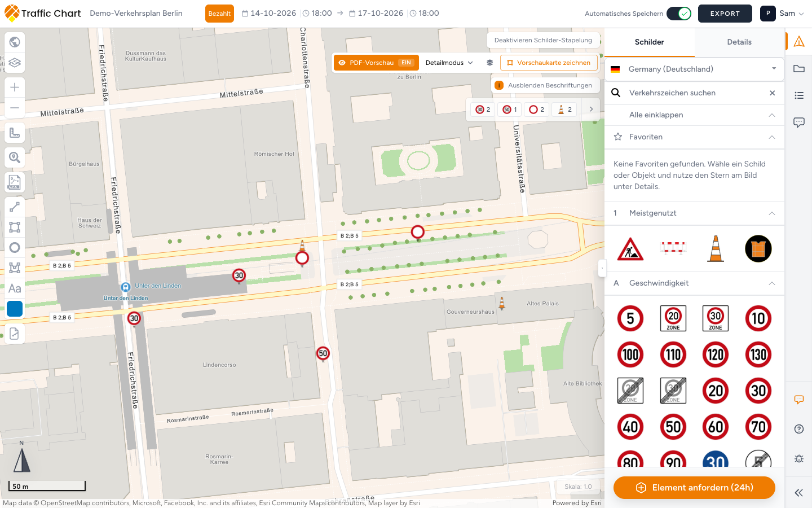Clear the sign search with X
Image resolution: width=812 pixels, height=508 pixels.
773,93
